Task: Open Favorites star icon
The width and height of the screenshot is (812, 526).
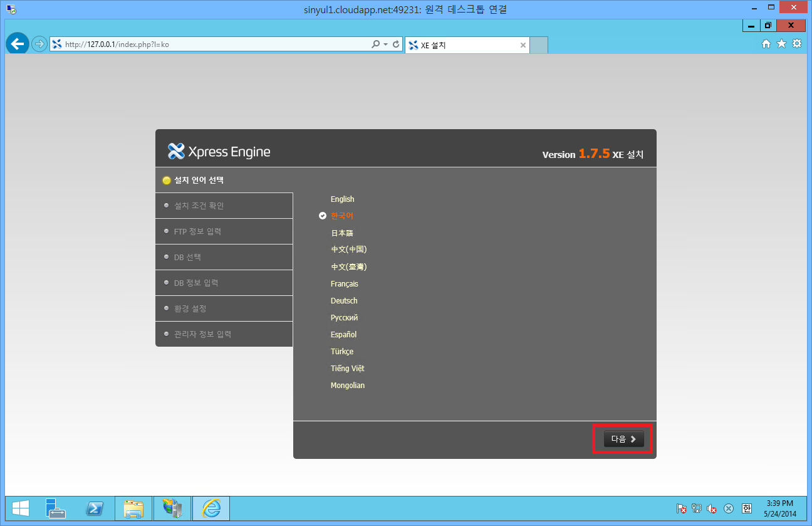Action: pos(781,44)
